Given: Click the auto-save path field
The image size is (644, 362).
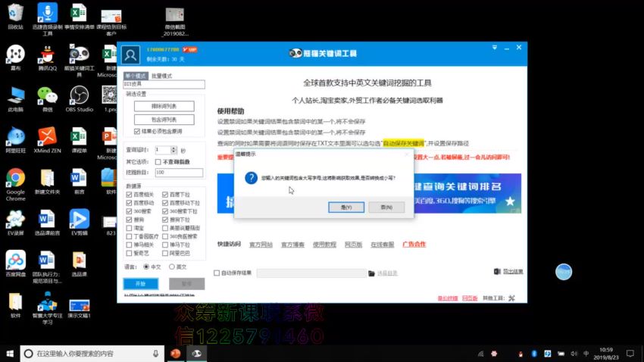Looking at the screenshot, I should (x=311, y=273).
